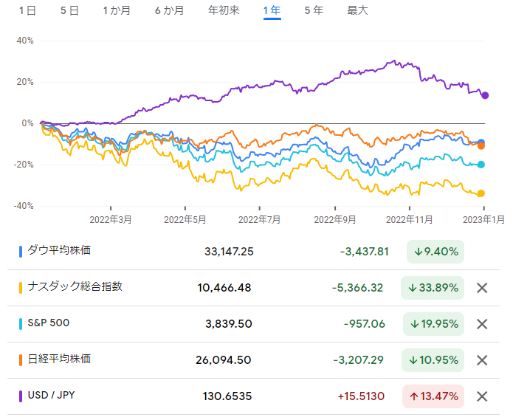Image resolution: width=513 pixels, height=420 pixels.
Task: Open the ダウ平均株価 index row
Action: tap(254, 252)
